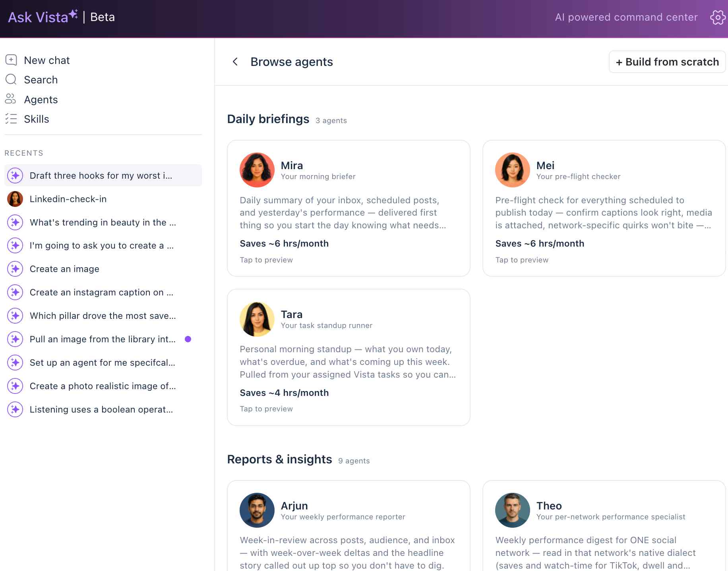
Task: Click sparkle icon beside 'Which pillar drove'
Action: [15, 316]
